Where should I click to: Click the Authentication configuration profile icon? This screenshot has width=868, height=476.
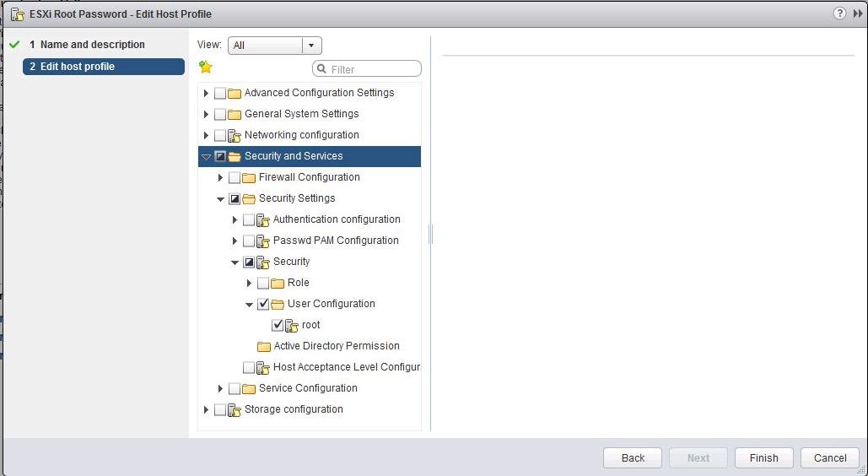coord(263,220)
